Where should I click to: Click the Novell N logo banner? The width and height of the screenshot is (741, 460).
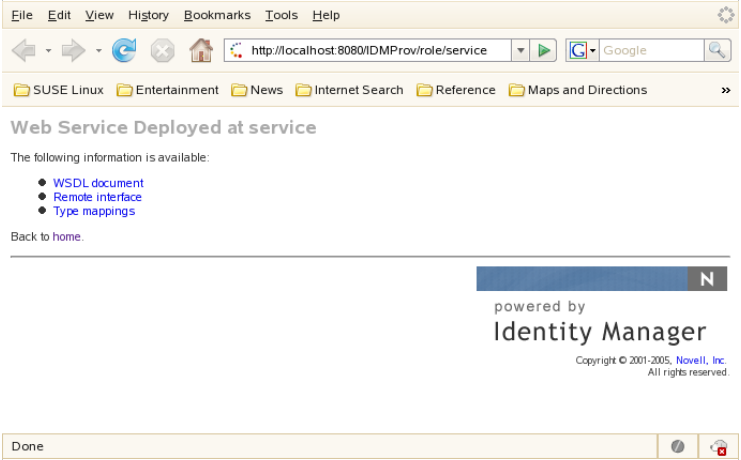pos(602,278)
